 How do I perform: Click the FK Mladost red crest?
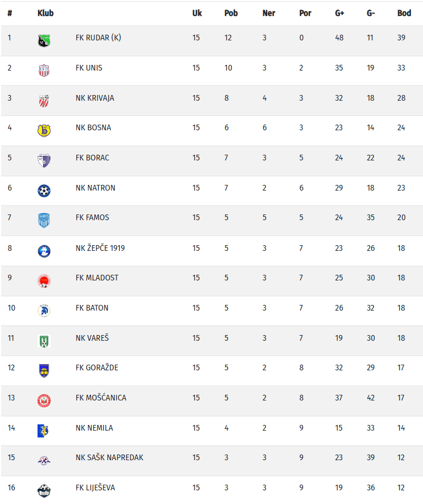click(44, 280)
